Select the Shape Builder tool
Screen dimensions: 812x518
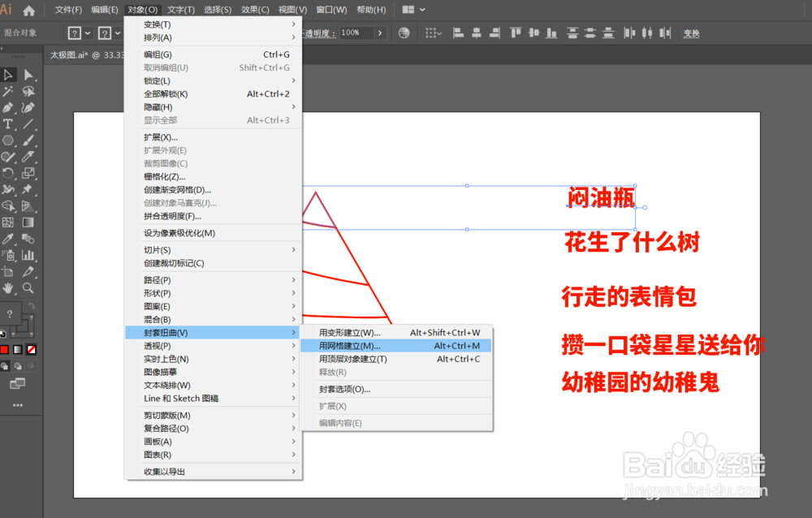8,206
